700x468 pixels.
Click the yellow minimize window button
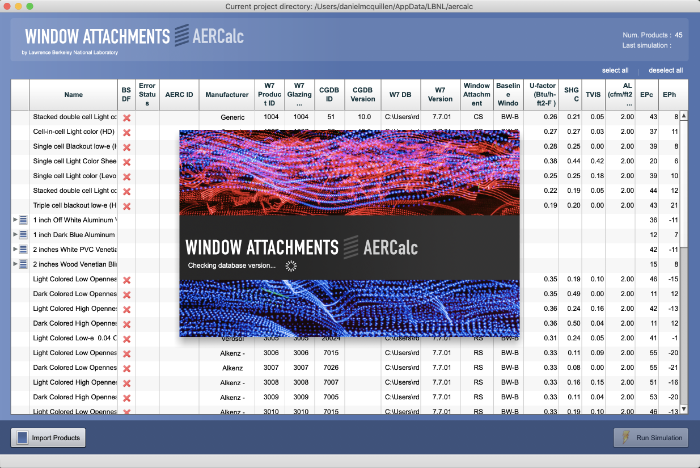tap(18, 6)
